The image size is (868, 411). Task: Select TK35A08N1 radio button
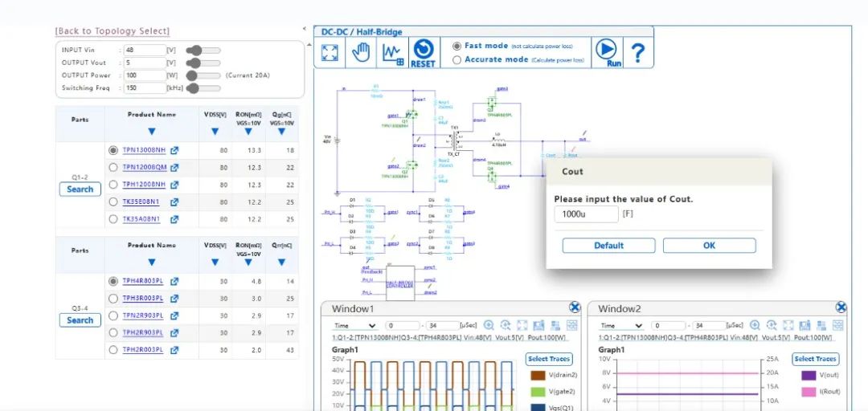click(x=113, y=219)
